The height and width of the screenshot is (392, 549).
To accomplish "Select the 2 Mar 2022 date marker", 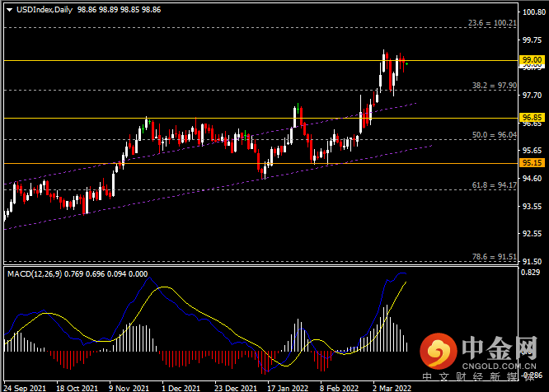I will point(392,388).
